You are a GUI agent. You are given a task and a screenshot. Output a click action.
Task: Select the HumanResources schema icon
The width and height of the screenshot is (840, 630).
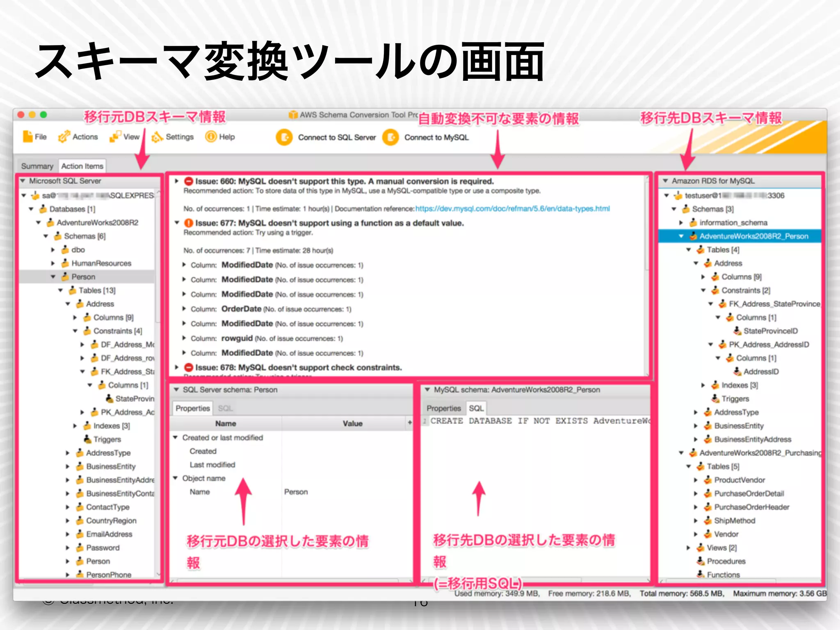(x=65, y=263)
